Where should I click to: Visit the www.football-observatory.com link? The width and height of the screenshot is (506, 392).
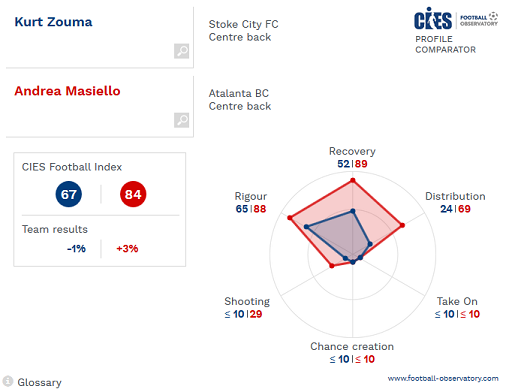point(443,378)
